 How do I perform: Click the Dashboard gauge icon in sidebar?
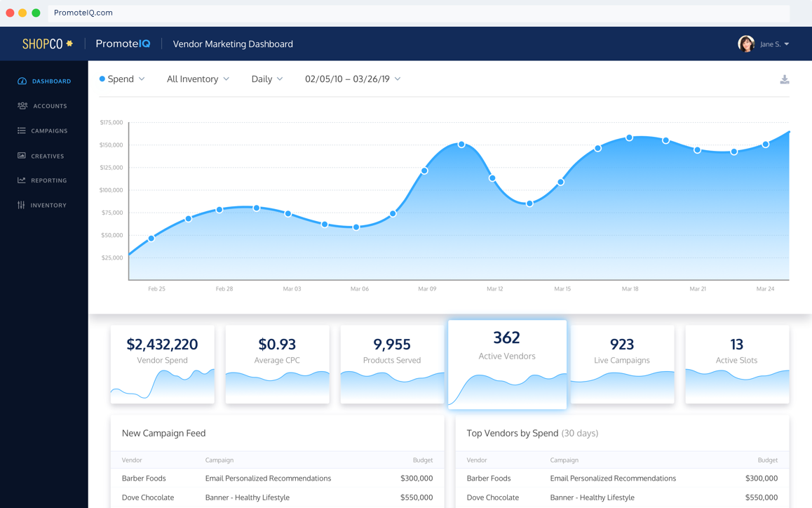point(22,81)
